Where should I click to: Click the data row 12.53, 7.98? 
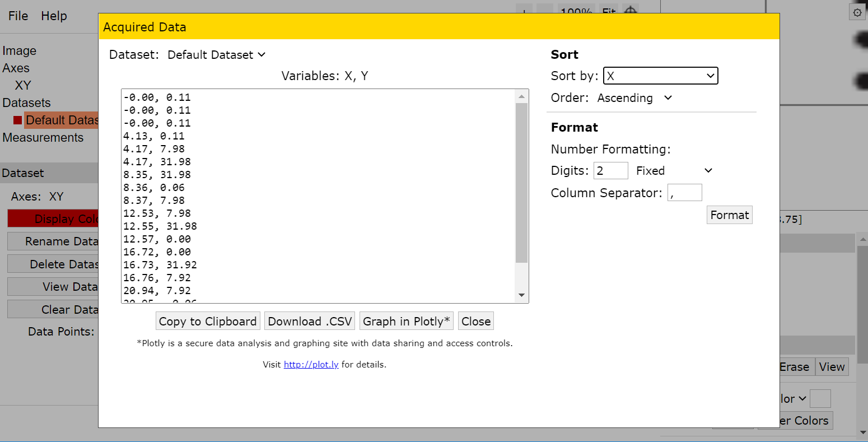157,213
